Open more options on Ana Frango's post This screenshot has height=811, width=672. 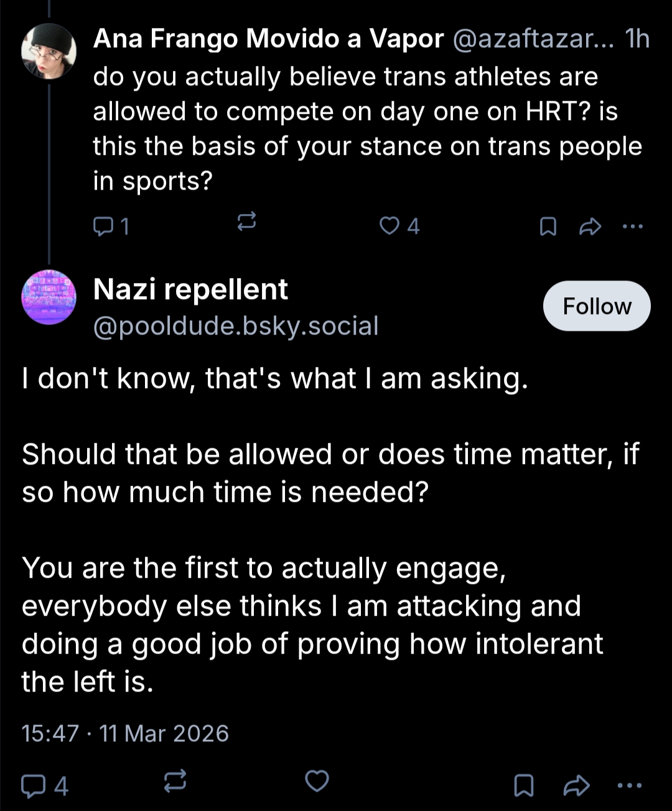click(x=633, y=226)
